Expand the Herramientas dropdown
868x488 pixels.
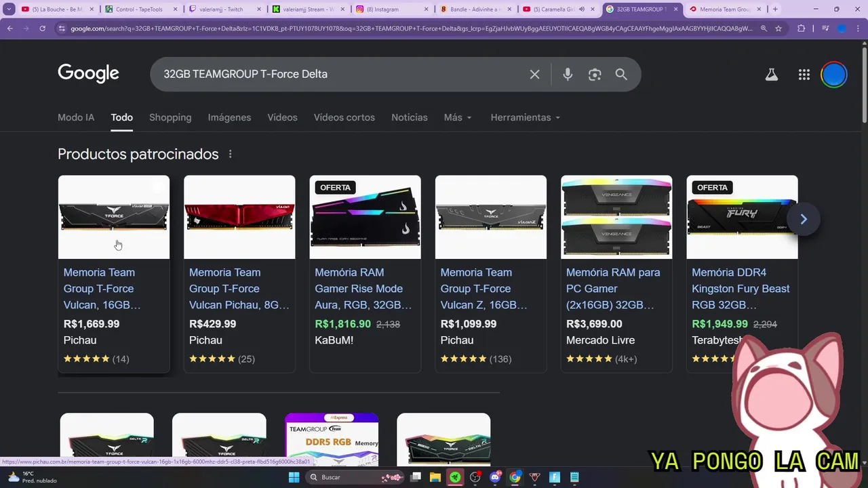click(526, 117)
